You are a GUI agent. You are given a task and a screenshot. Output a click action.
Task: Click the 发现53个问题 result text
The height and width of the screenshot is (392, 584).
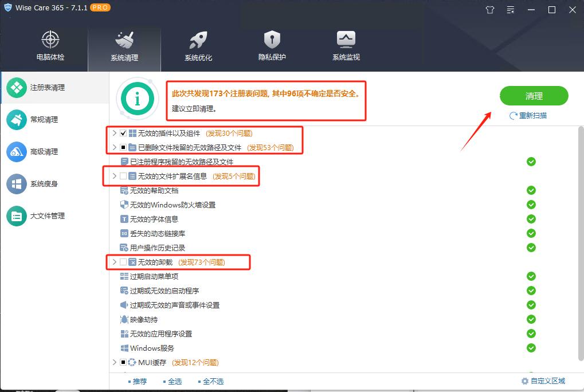click(271, 147)
